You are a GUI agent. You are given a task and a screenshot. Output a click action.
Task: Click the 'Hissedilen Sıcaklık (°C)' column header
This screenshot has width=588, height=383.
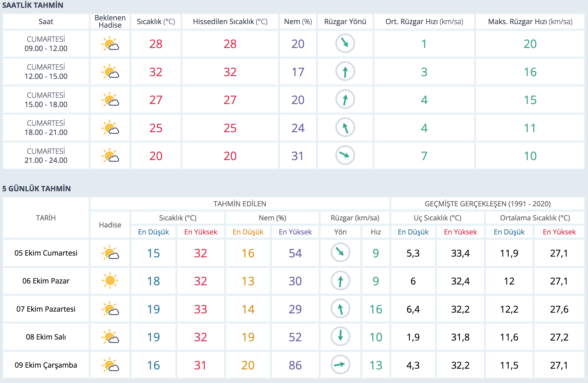[x=230, y=22]
